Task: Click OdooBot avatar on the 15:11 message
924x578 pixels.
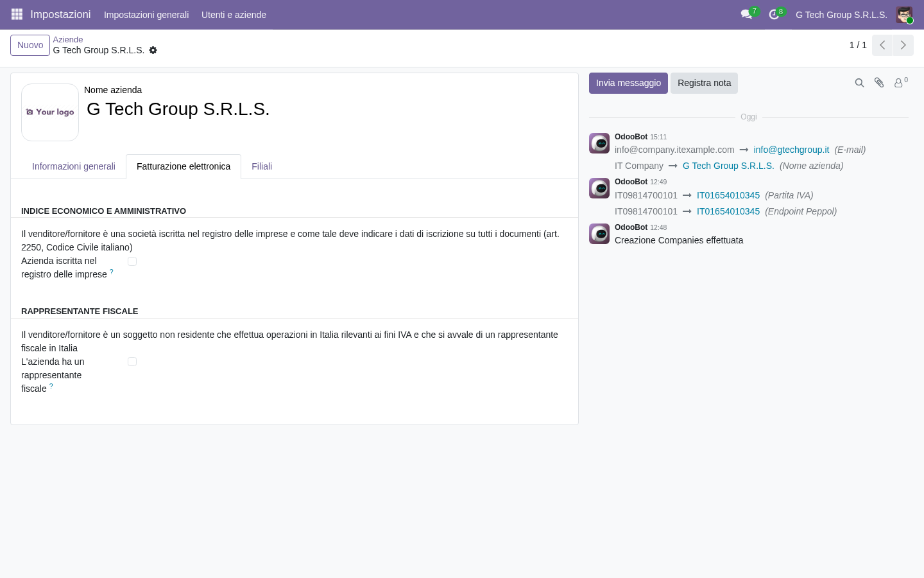Action: point(599,143)
